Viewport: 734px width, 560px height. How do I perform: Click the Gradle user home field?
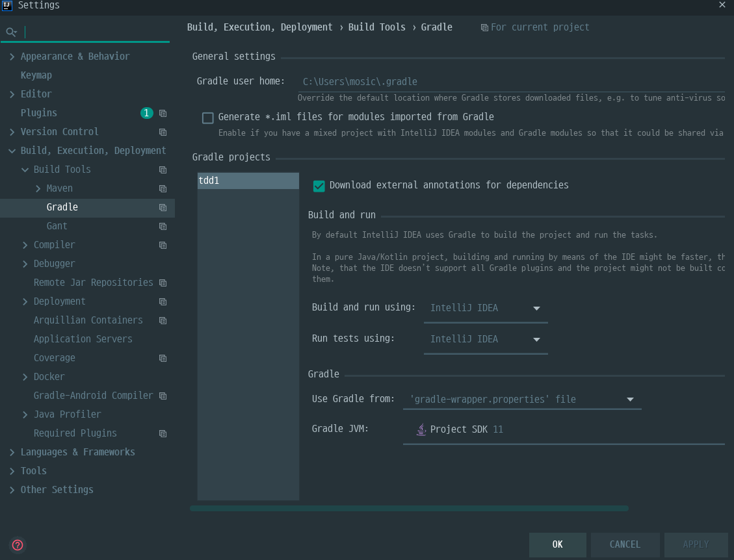(511, 82)
